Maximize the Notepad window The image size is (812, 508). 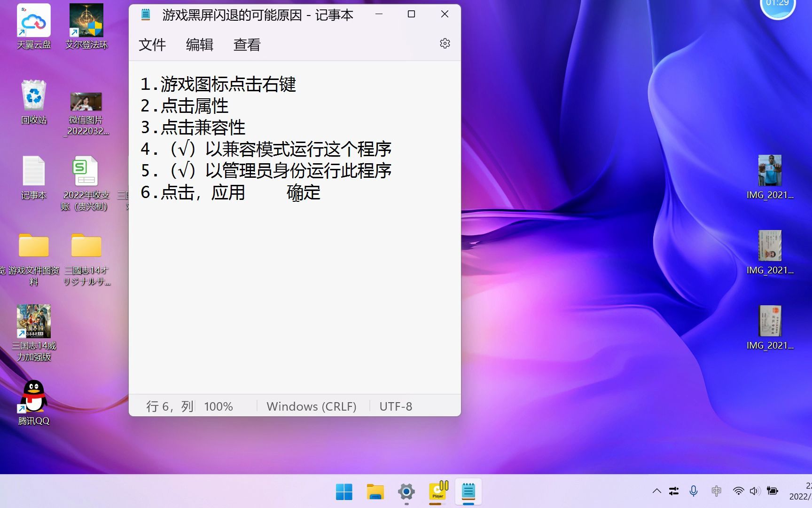click(411, 14)
